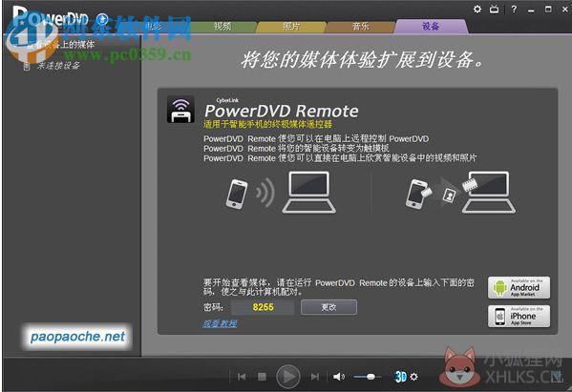Close the PowerDVD window
Viewport: 572px width, 392px height.
click(564, 10)
